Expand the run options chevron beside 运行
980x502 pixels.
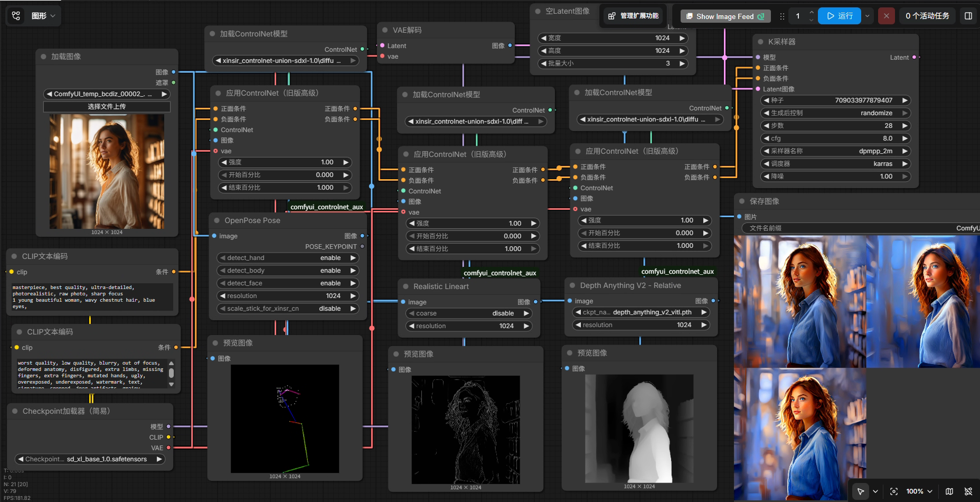pyautogui.click(x=867, y=16)
